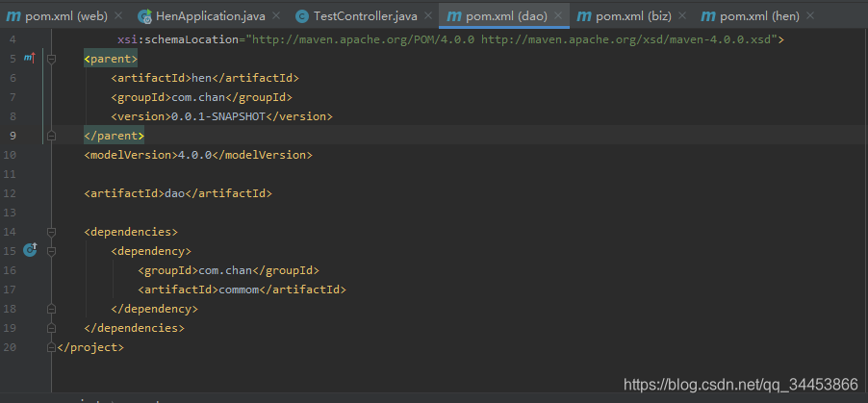Close the pom.xml (biz) tab

point(682,16)
